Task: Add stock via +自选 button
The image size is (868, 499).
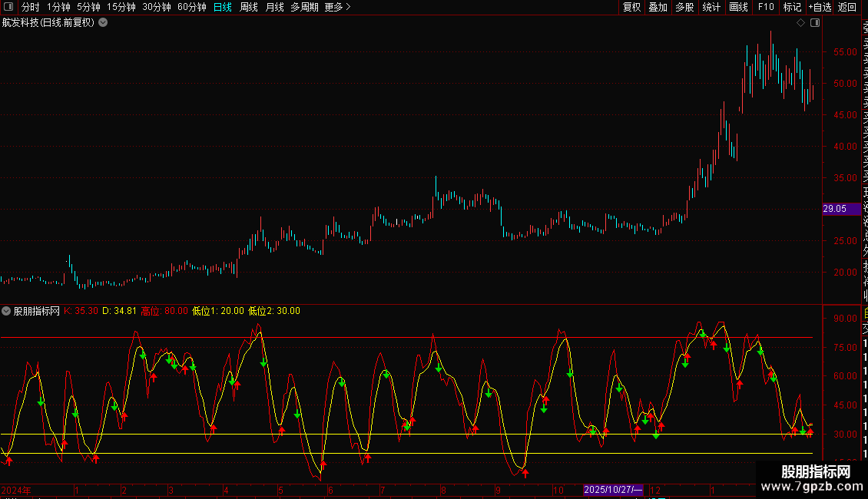Action: pyautogui.click(x=820, y=8)
